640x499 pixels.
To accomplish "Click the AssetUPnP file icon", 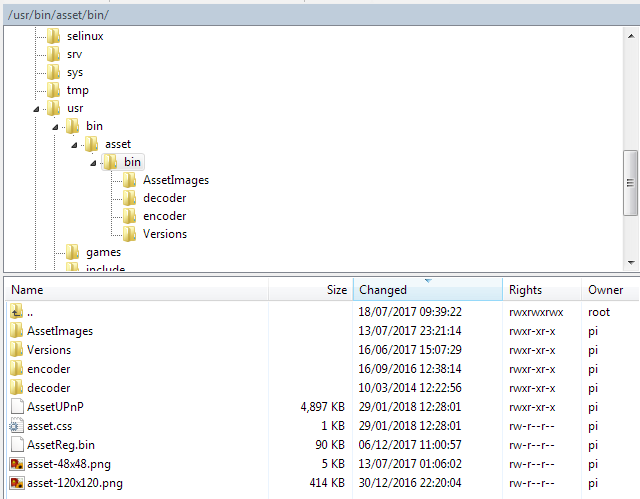I will point(16,407).
